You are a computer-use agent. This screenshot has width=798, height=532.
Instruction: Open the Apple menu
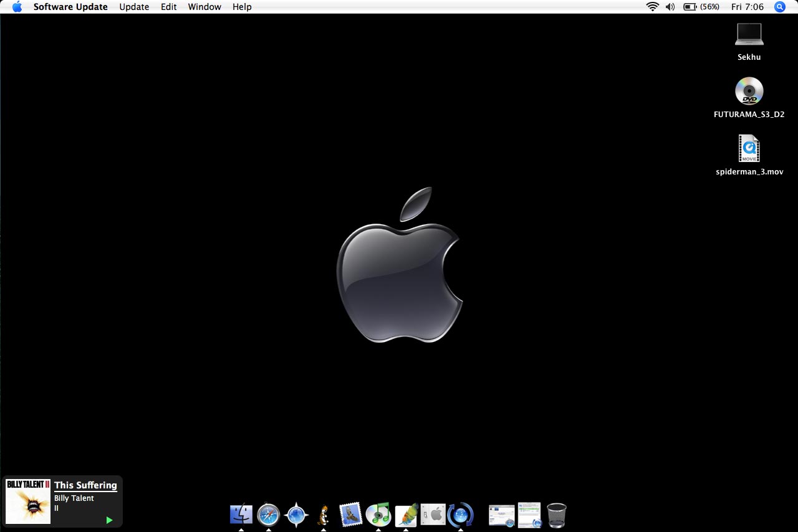coord(17,7)
